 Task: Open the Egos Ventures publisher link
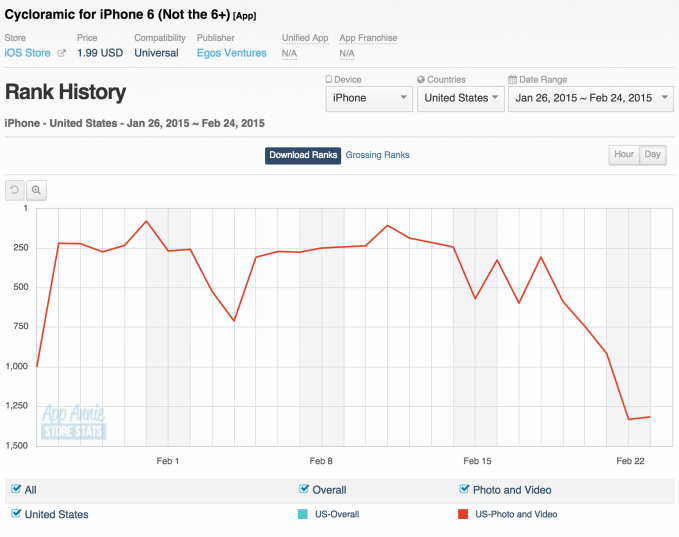click(x=231, y=53)
